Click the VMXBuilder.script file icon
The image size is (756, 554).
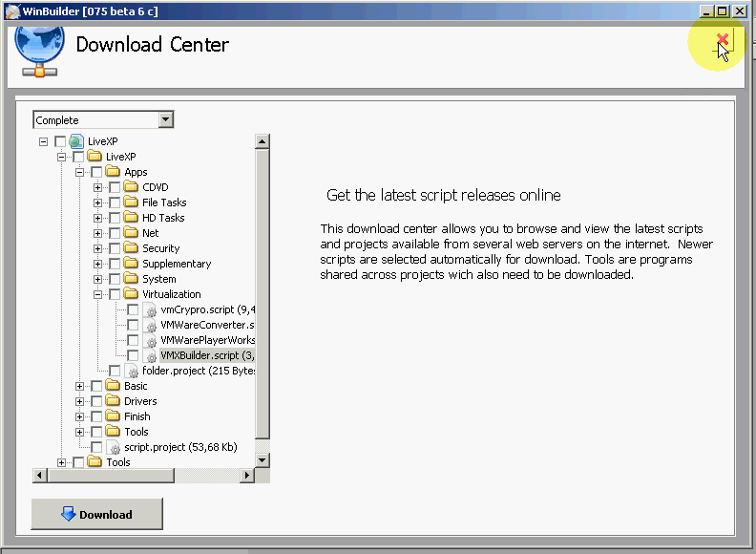[150, 356]
